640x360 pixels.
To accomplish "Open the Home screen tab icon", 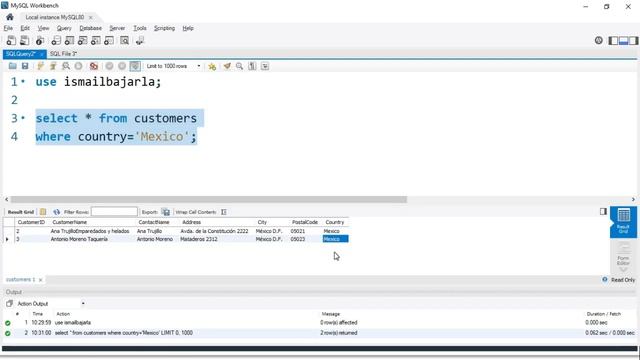I will click(x=9, y=17).
